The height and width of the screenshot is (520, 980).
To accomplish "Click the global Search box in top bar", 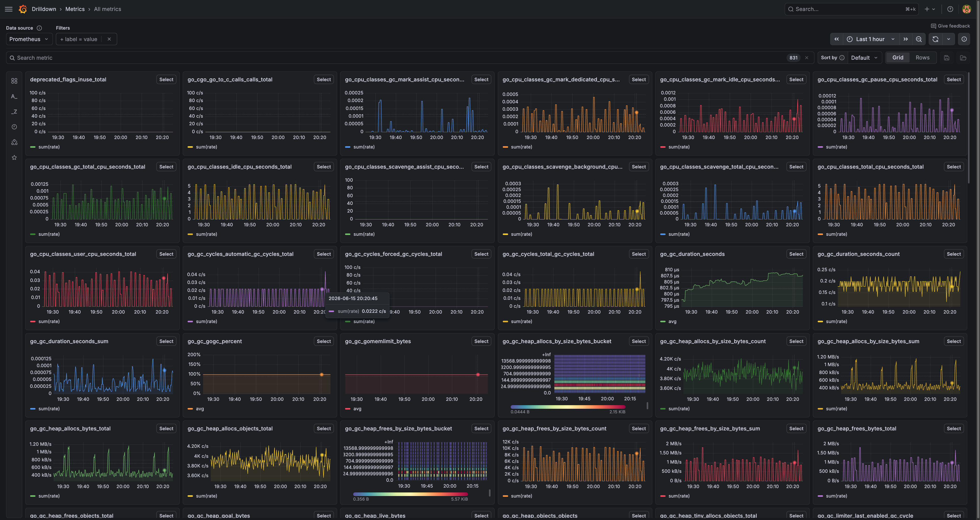I will click(x=851, y=9).
